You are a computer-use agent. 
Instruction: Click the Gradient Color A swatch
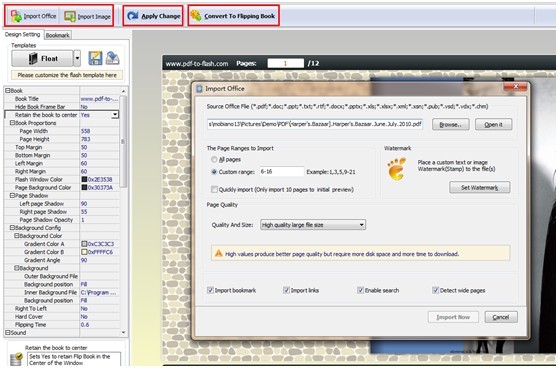pos(84,244)
